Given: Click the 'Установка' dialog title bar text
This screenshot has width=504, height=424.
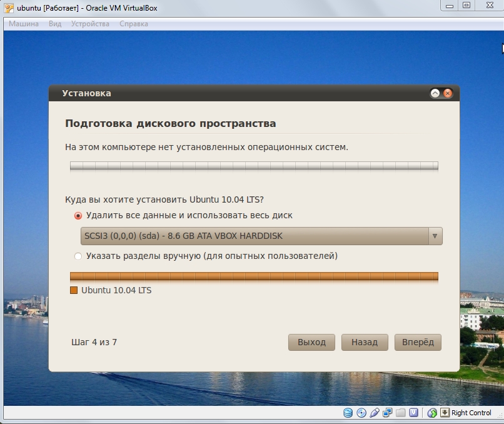Looking at the screenshot, I should (86, 93).
